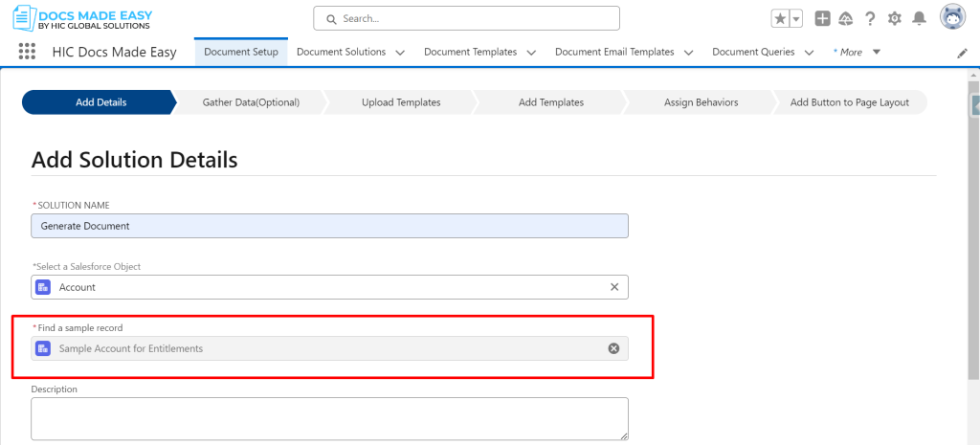The image size is (980, 445).
Task: Go to Gather Data(Optional) step
Action: click(x=252, y=102)
